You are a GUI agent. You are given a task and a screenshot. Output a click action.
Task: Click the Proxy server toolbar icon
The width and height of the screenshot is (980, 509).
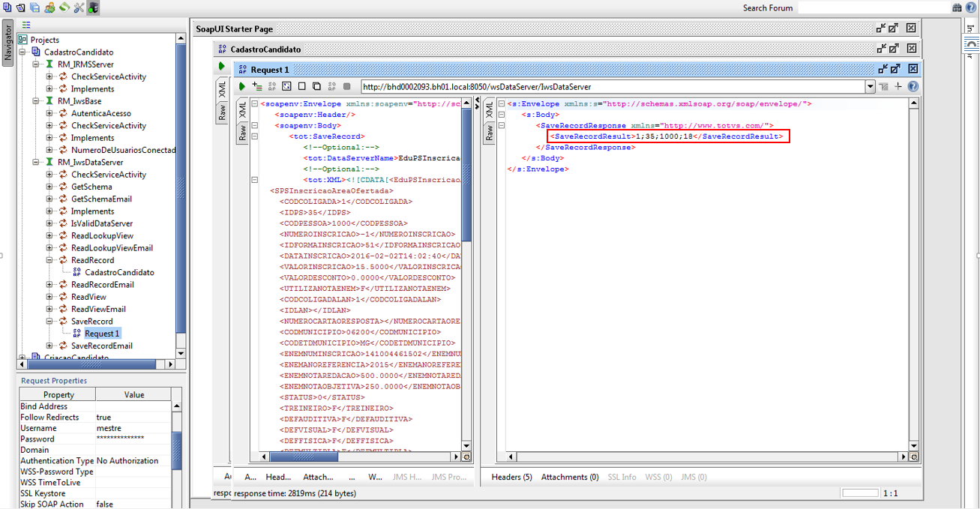point(93,7)
